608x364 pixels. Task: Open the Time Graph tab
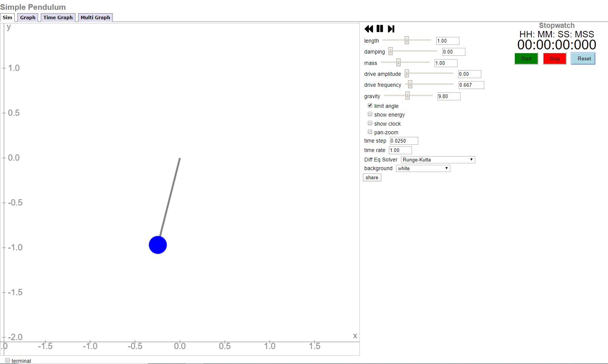click(58, 17)
